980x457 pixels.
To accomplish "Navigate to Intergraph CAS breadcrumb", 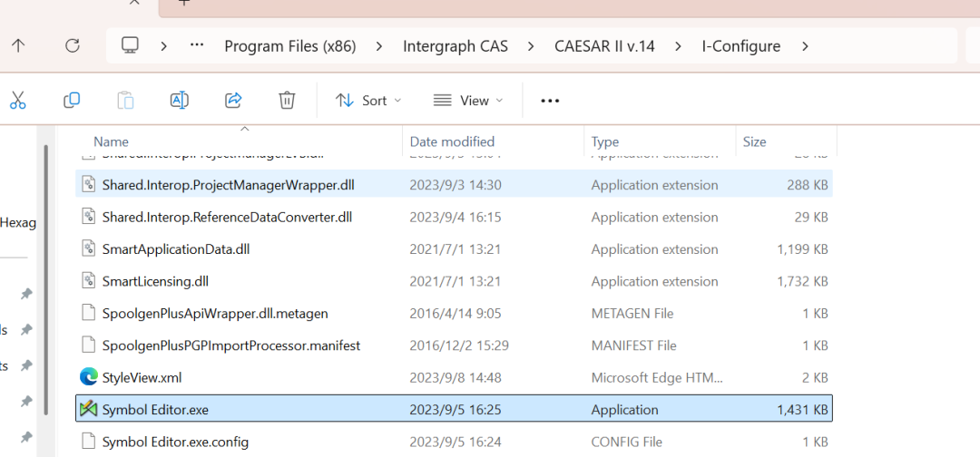I will [456, 46].
